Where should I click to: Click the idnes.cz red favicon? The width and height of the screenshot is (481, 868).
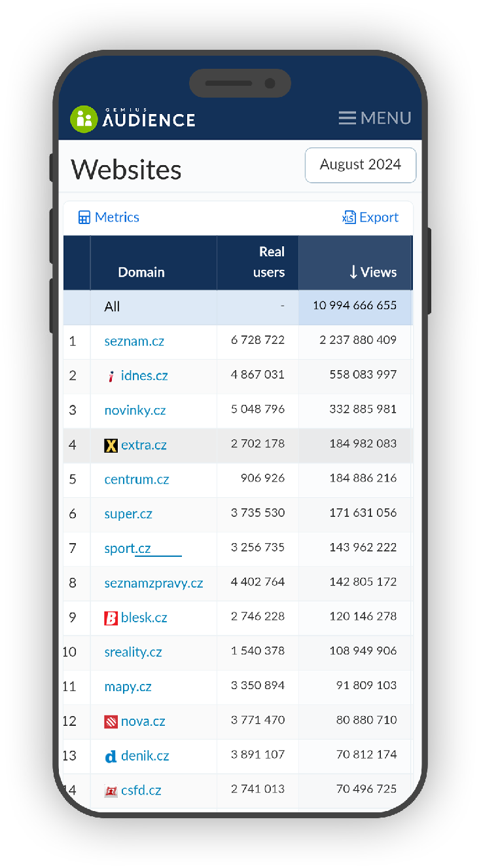pyautogui.click(x=111, y=376)
